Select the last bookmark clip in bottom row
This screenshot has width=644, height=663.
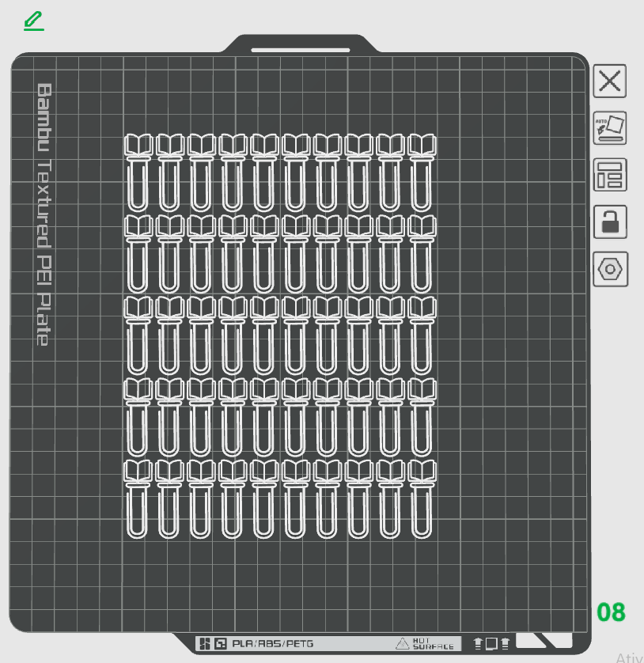tap(422, 499)
